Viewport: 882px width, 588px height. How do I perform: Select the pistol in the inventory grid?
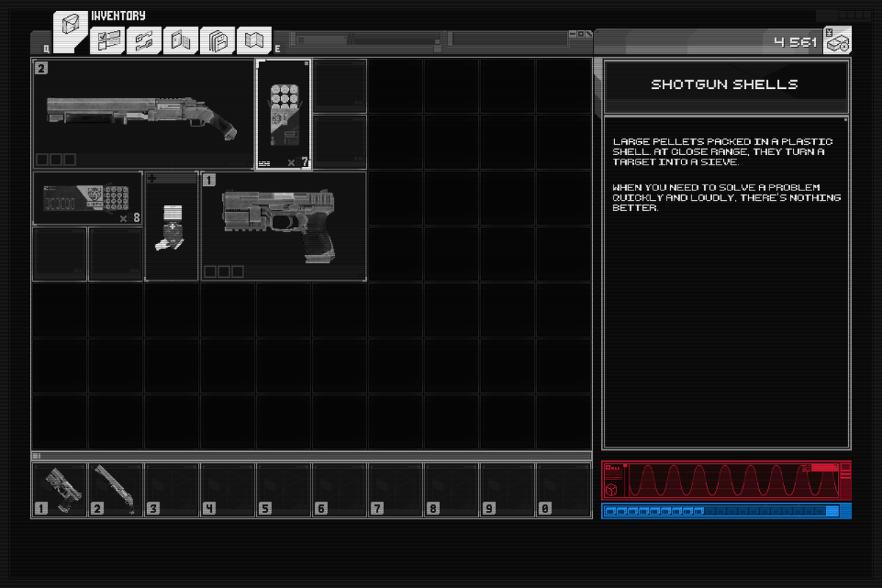tap(283, 226)
